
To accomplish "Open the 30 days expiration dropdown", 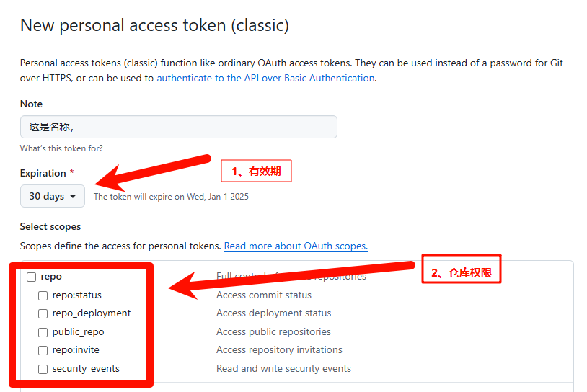I will pos(53,196).
